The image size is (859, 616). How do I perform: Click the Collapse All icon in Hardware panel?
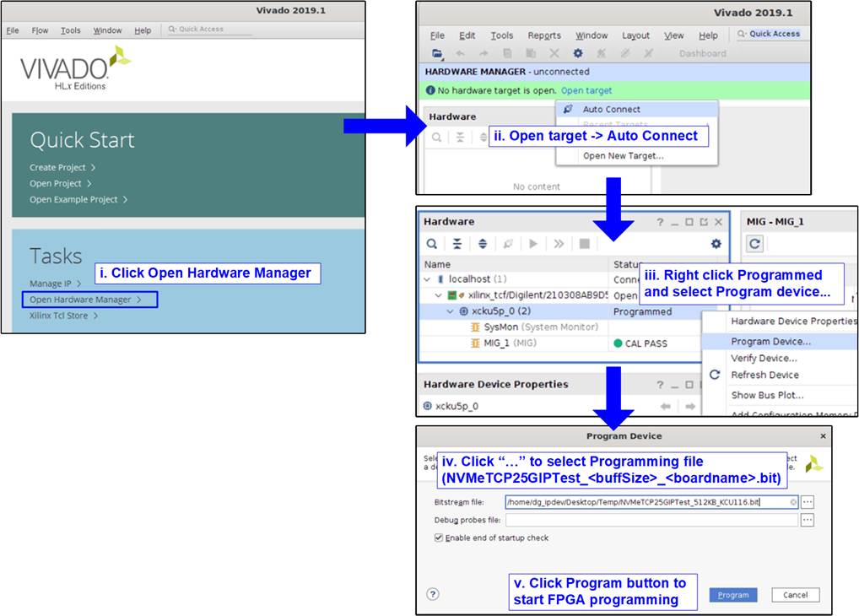pyautogui.click(x=457, y=244)
